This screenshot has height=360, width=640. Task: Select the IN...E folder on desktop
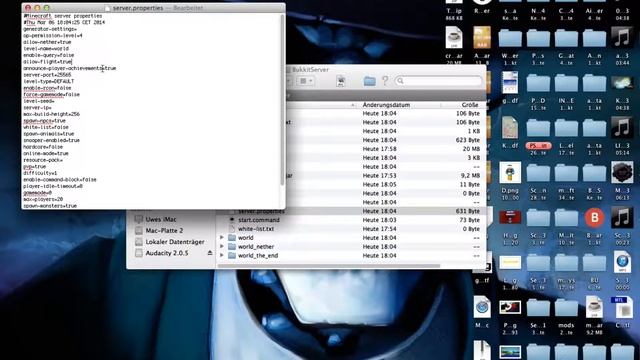(x=566, y=83)
